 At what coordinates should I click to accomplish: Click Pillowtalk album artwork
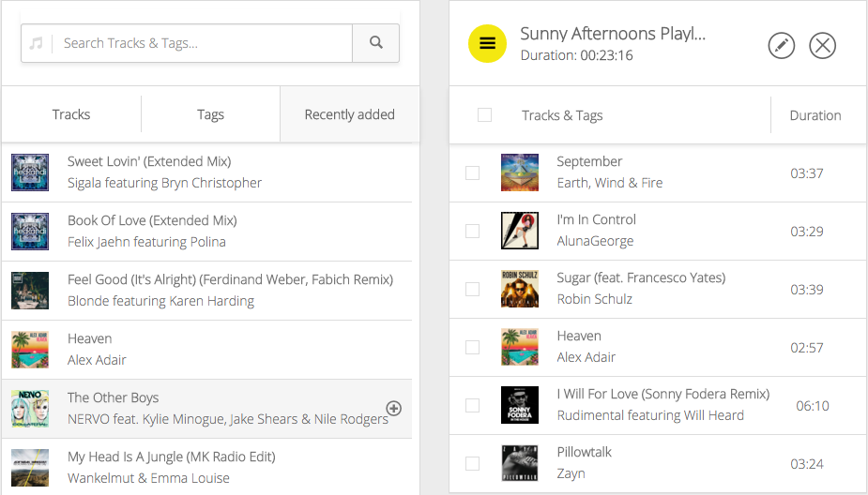519,463
